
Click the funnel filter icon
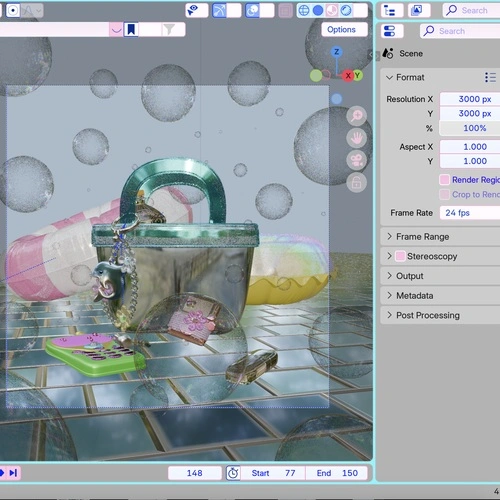[x=169, y=30]
